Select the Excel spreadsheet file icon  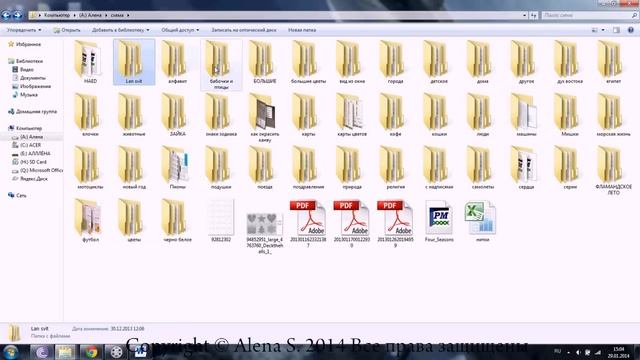click(480, 218)
